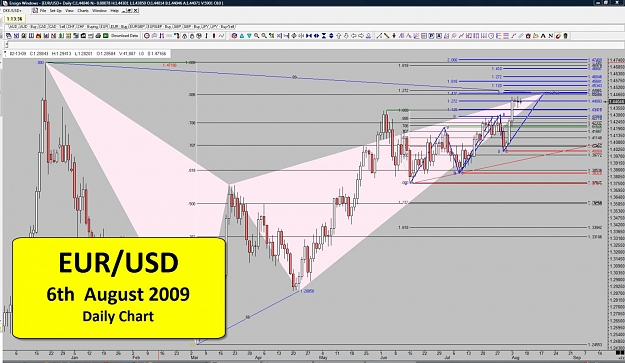The width and height of the screenshot is (625, 363).
Task: Select the letter A text tool
Action: tap(543, 36)
